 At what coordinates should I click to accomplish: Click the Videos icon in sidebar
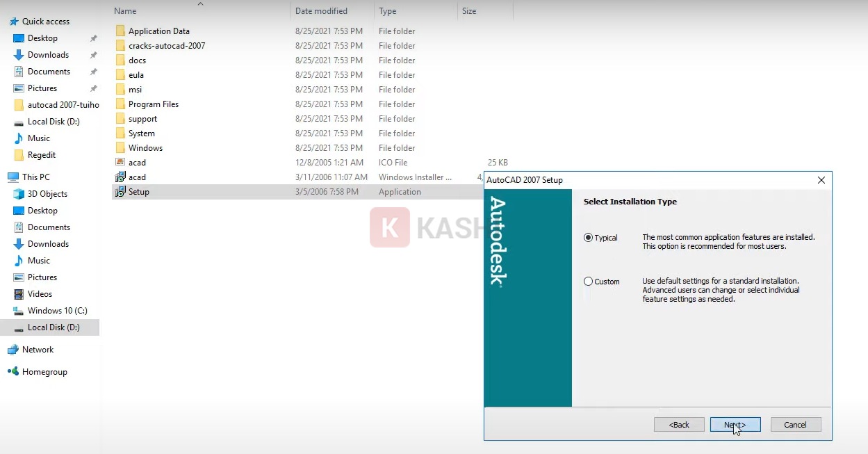(x=19, y=294)
